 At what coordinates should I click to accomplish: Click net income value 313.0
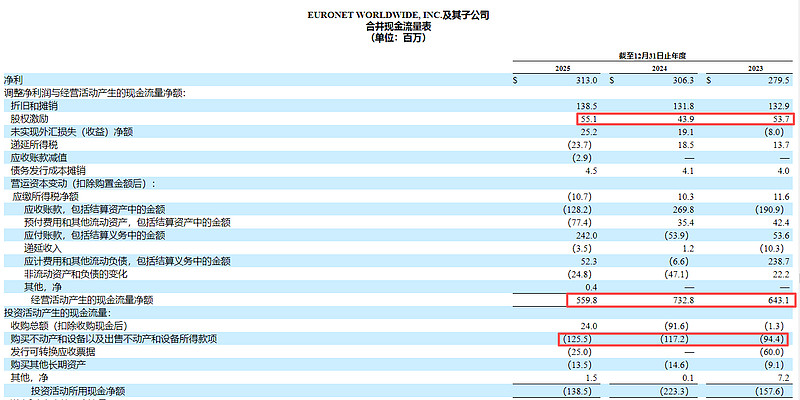(586, 80)
